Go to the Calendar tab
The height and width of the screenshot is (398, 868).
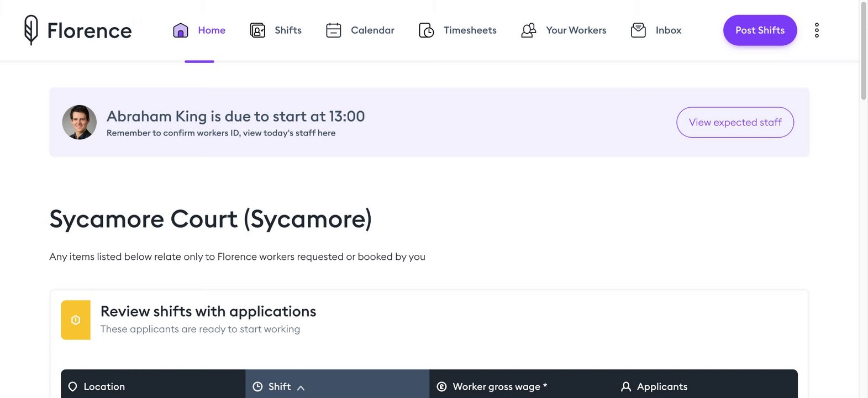click(x=372, y=30)
